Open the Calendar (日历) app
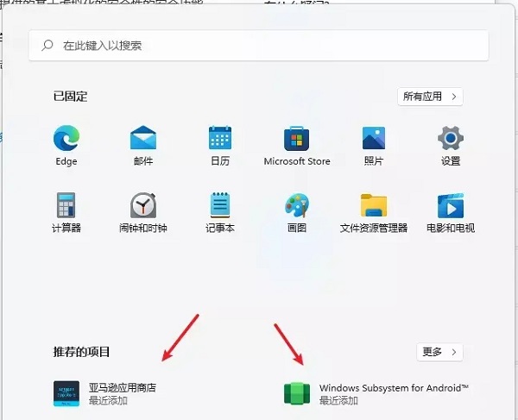518x420 pixels. (220, 138)
